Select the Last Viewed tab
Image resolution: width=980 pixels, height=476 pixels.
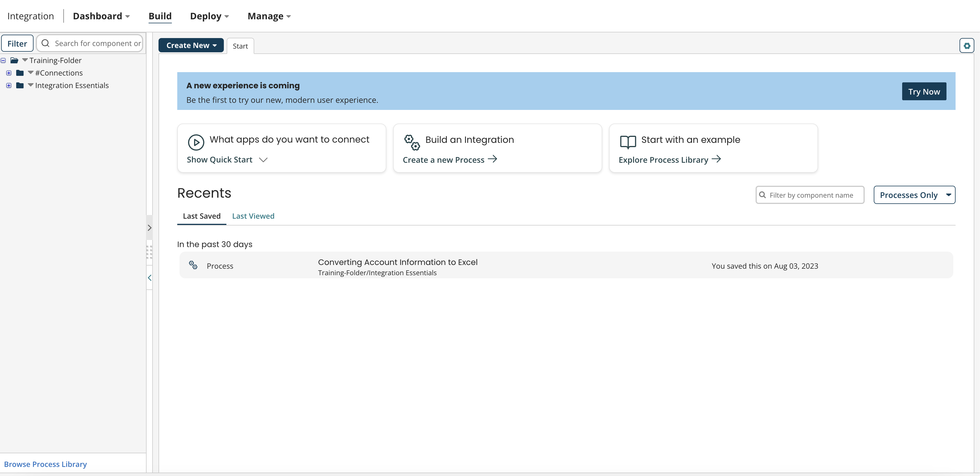click(x=253, y=216)
